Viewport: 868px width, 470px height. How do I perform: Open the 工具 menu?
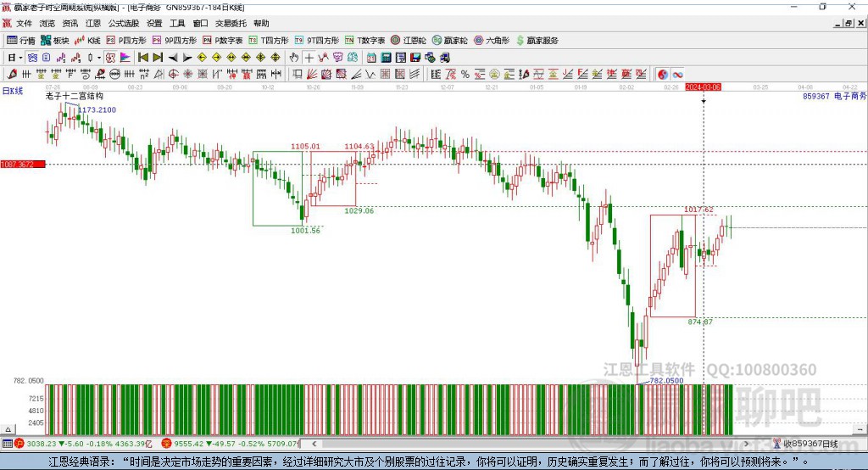tap(177, 23)
